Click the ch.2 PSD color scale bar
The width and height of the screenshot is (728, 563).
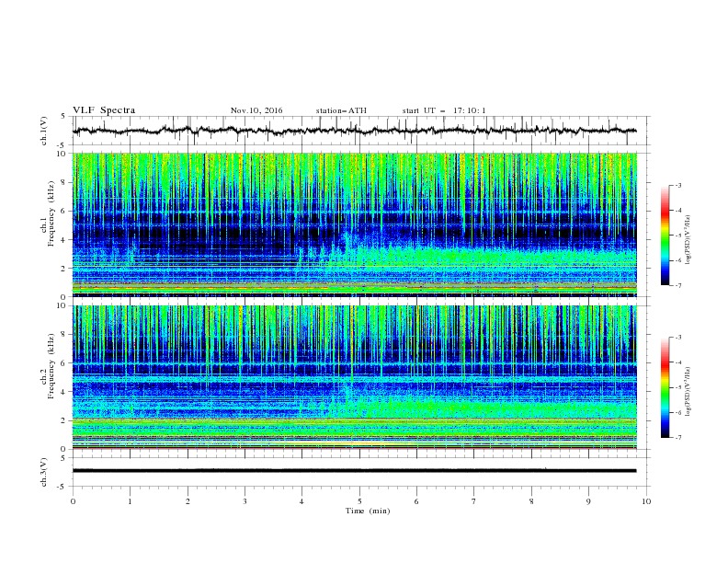tap(665, 387)
